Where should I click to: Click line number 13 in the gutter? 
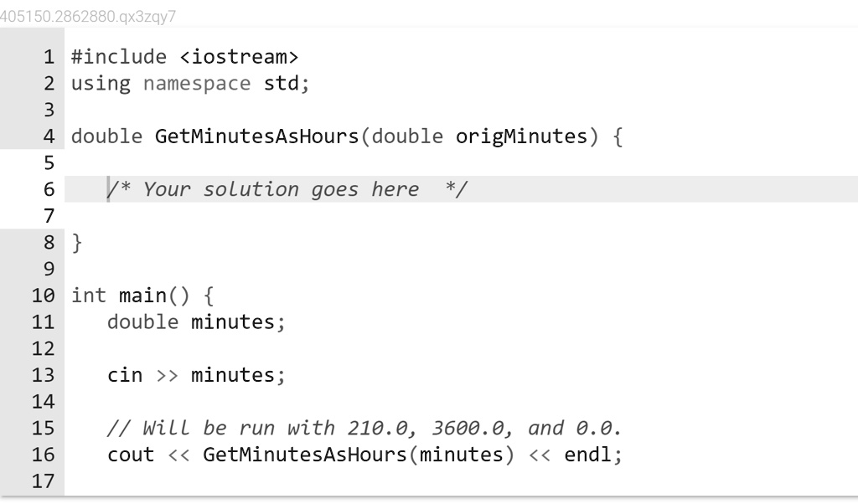pos(44,375)
